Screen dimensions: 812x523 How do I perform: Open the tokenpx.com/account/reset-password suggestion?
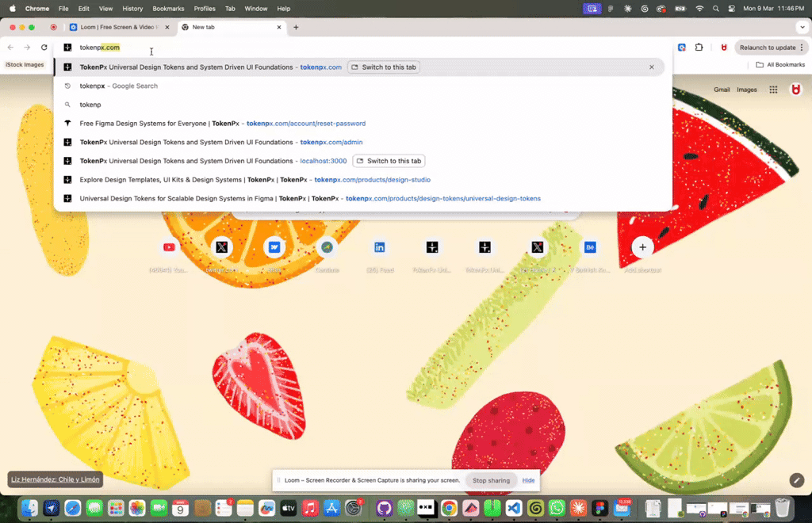tap(359, 123)
